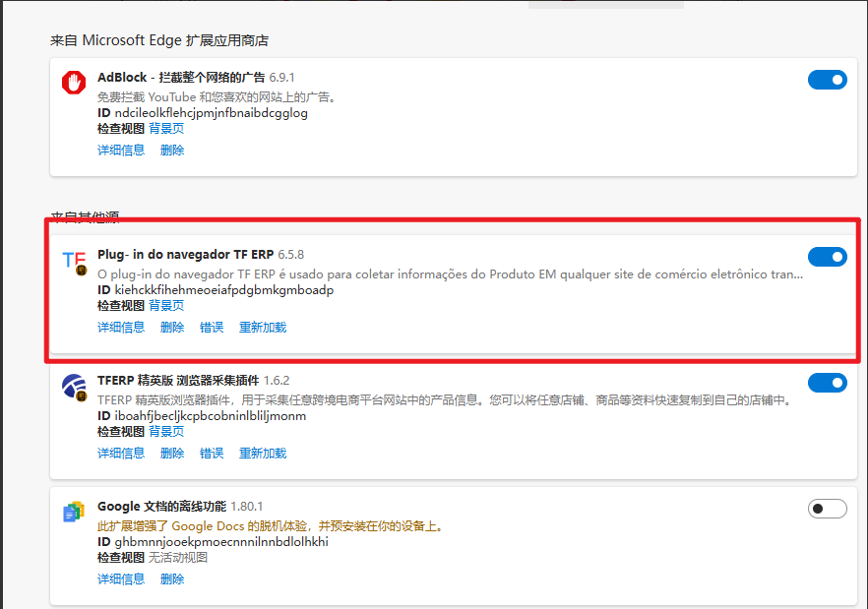
Task: View 错误 for Plug-in do navegador TF ERP
Action: tap(212, 328)
